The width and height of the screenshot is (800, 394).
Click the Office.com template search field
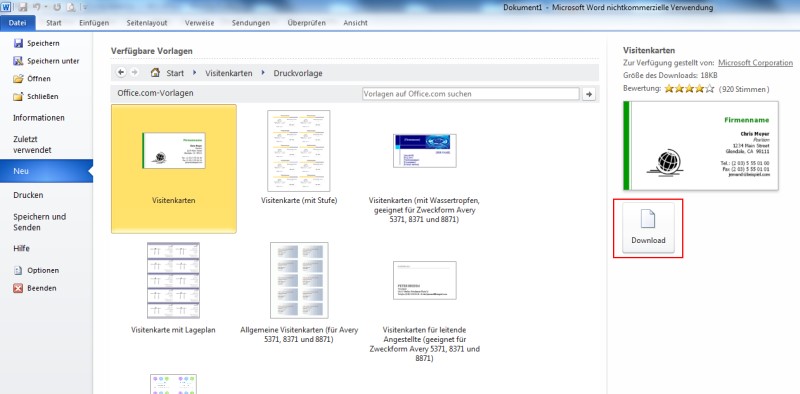(470, 94)
